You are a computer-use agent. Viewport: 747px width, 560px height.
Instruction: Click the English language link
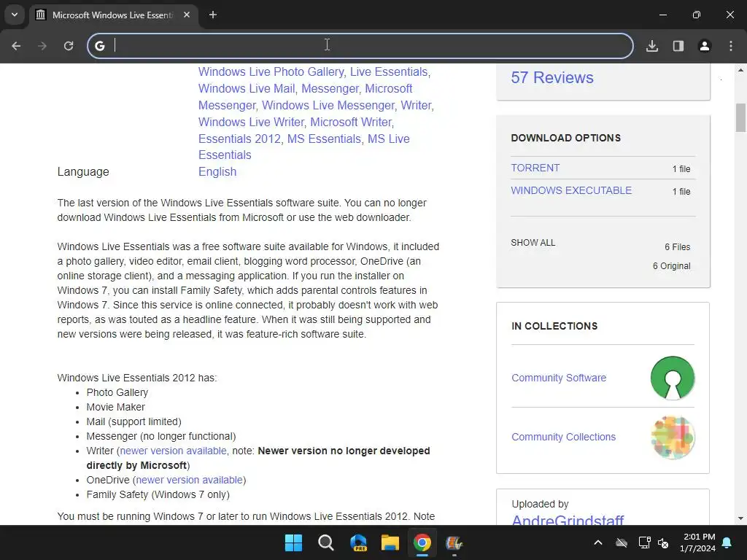coord(217,172)
